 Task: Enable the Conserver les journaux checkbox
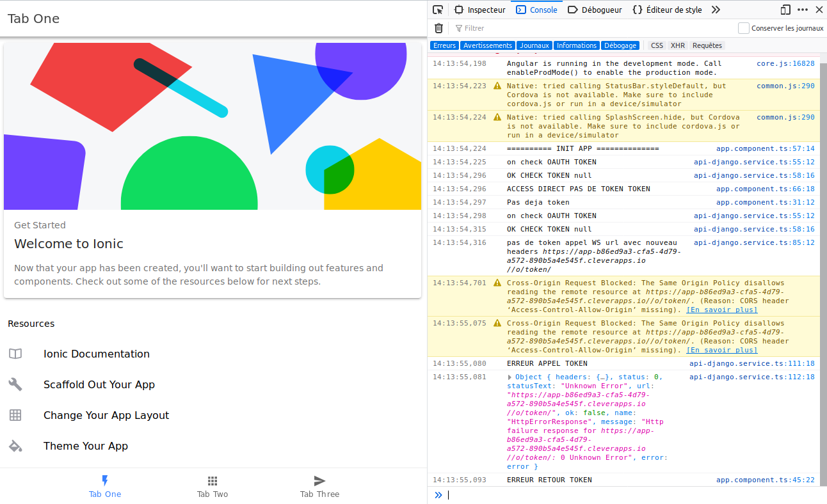click(743, 28)
